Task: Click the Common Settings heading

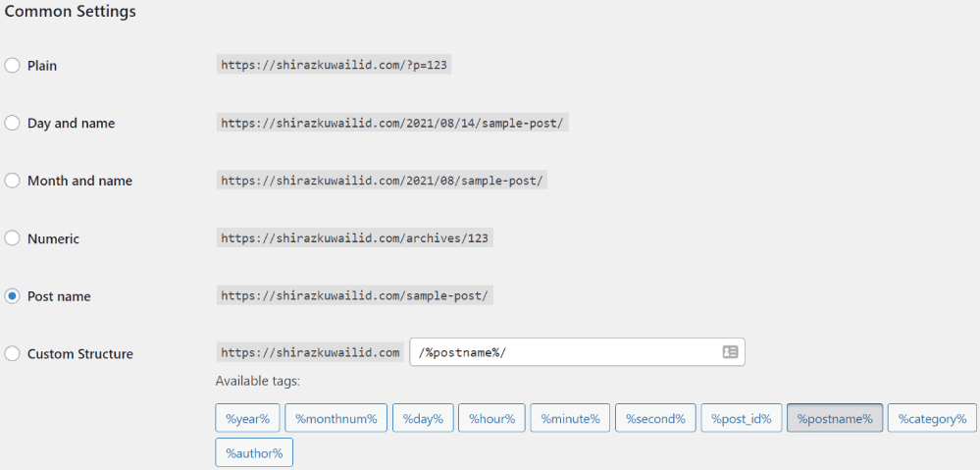Action: [x=70, y=11]
